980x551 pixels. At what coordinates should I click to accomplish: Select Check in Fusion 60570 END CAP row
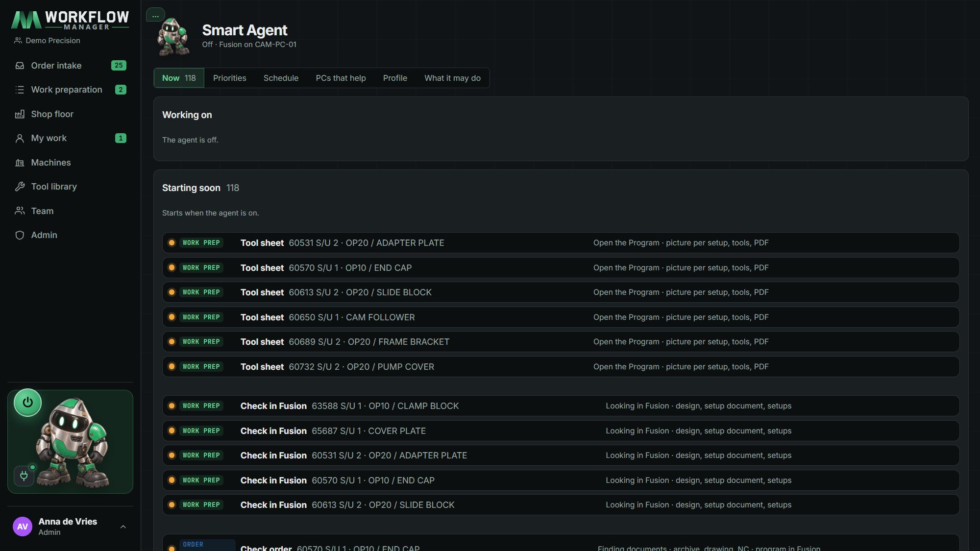pos(561,480)
